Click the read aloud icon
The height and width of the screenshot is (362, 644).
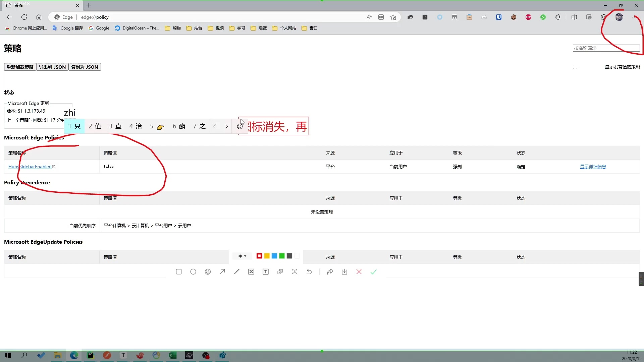[369, 17]
